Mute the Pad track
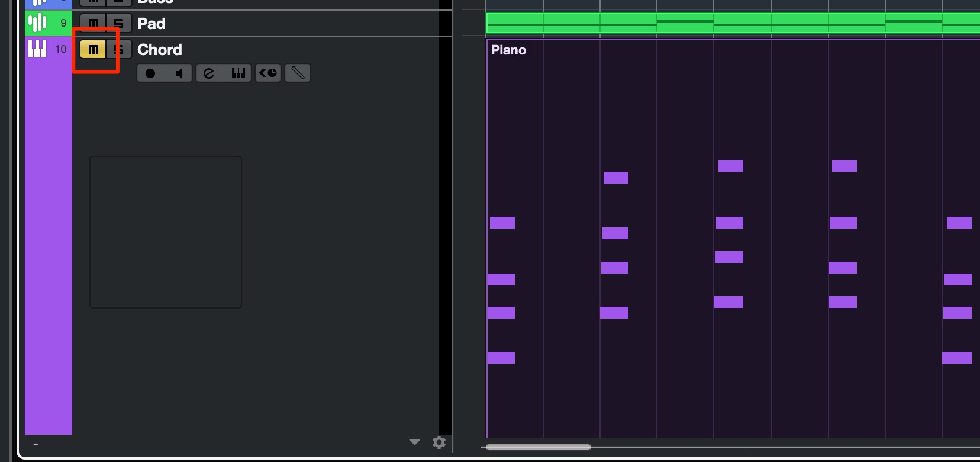 [93, 24]
